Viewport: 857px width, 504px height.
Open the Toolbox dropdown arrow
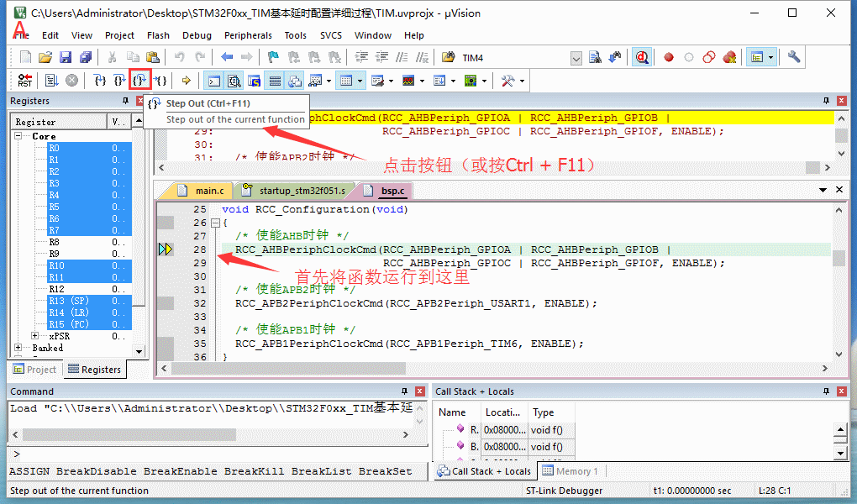pyautogui.click(x=522, y=81)
